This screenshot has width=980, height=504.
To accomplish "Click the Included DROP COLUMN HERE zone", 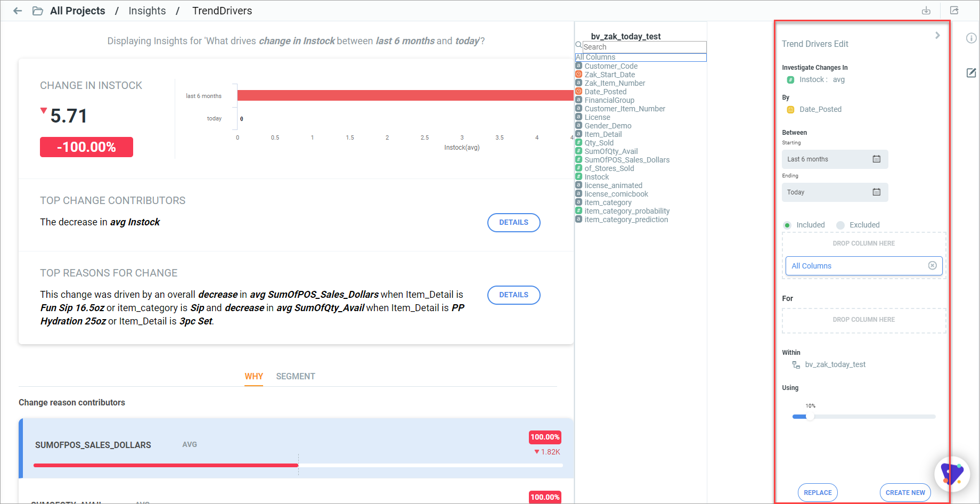I will (x=864, y=243).
